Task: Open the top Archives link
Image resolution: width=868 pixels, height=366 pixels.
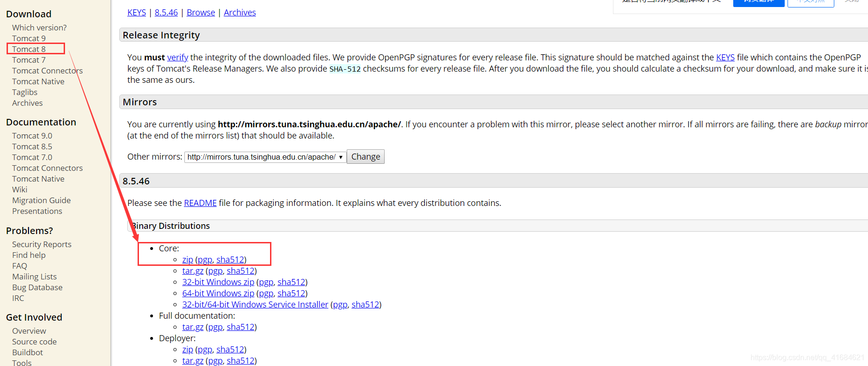Action: (x=240, y=13)
